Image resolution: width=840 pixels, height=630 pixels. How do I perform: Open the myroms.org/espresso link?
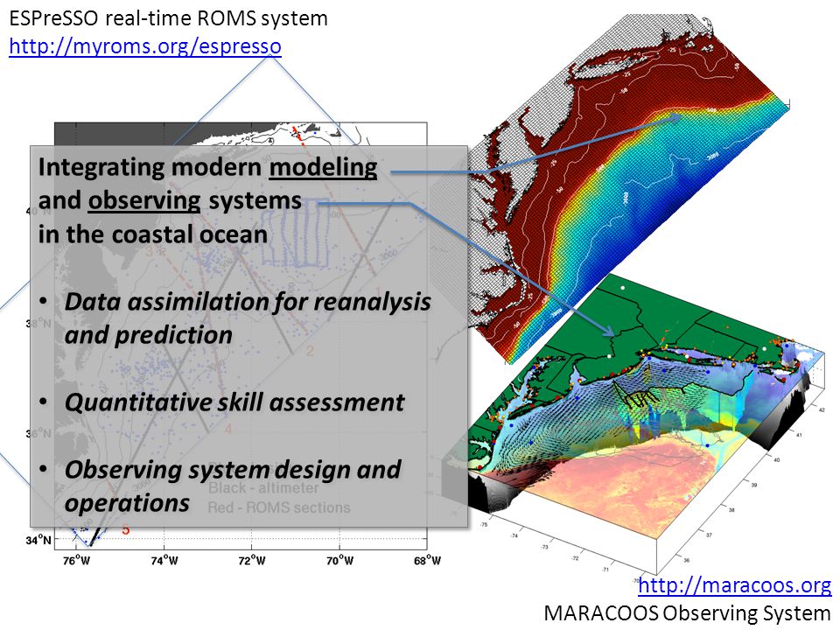(x=145, y=46)
